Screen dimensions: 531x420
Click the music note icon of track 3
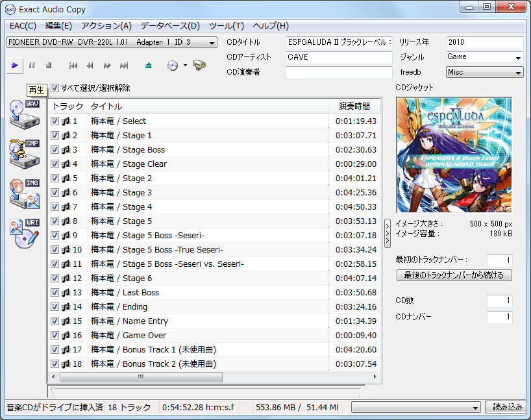[x=66, y=149]
